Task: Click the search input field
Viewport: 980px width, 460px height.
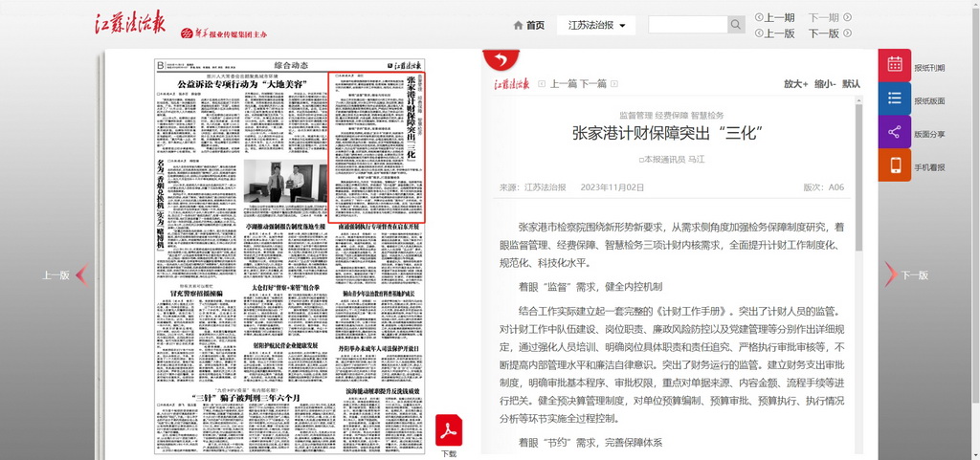Action: click(687, 25)
